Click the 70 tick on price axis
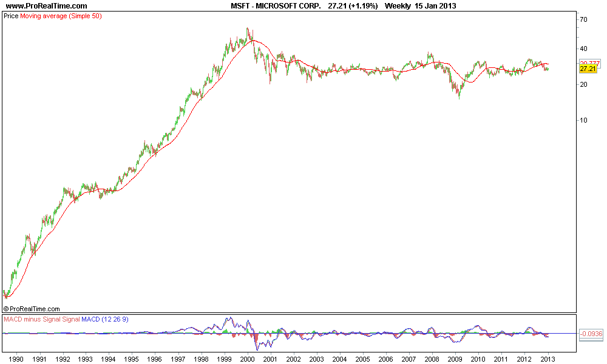The image size is (607, 364). 583,19
